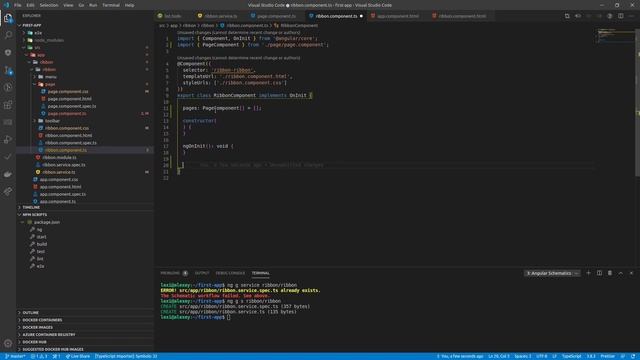Open ribbon.module.ts in explorer
Image resolution: width=640 pixels, height=360 pixels.
[x=60, y=158]
